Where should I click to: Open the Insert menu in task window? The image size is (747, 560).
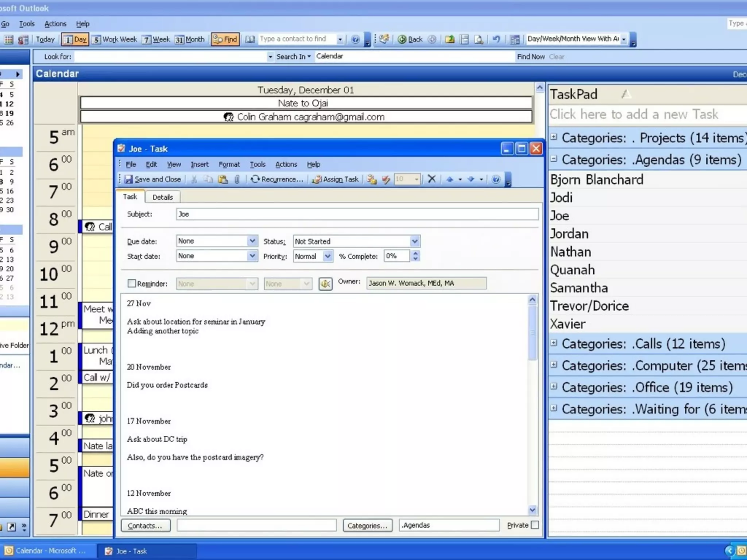[x=200, y=164]
